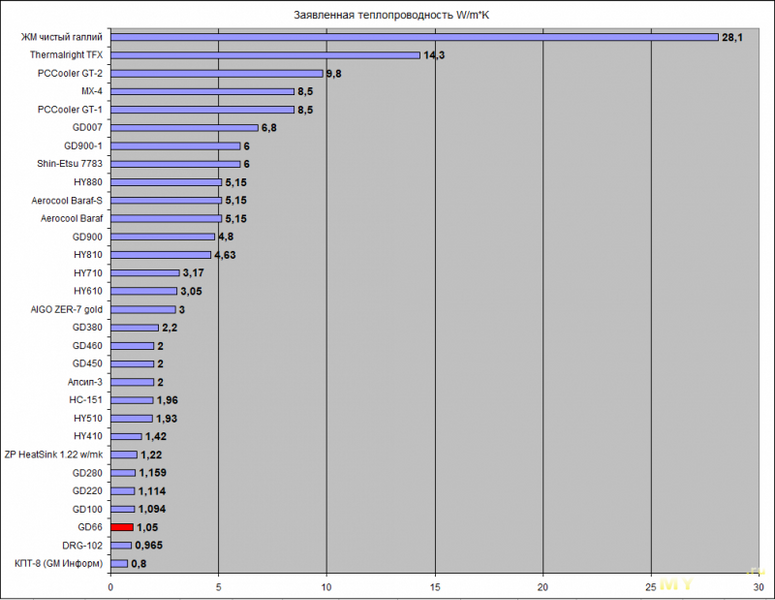Click the value '1,96' data label
Viewport: 775px width, 600px height.
tap(167, 400)
